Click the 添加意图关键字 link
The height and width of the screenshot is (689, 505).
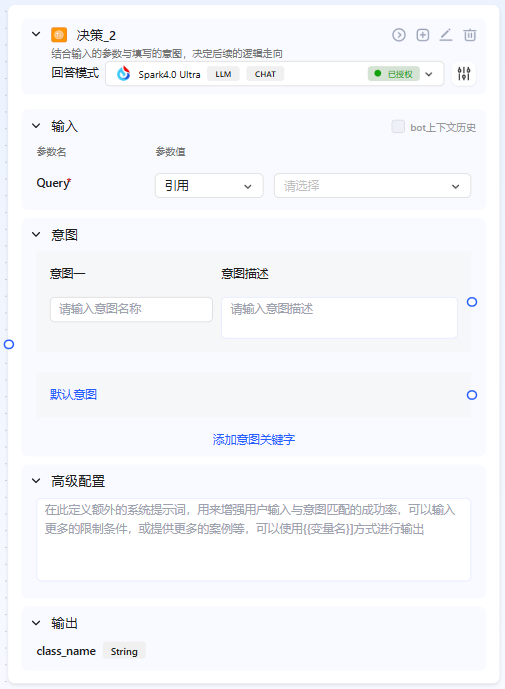pyautogui.click(x=254, y=439)
